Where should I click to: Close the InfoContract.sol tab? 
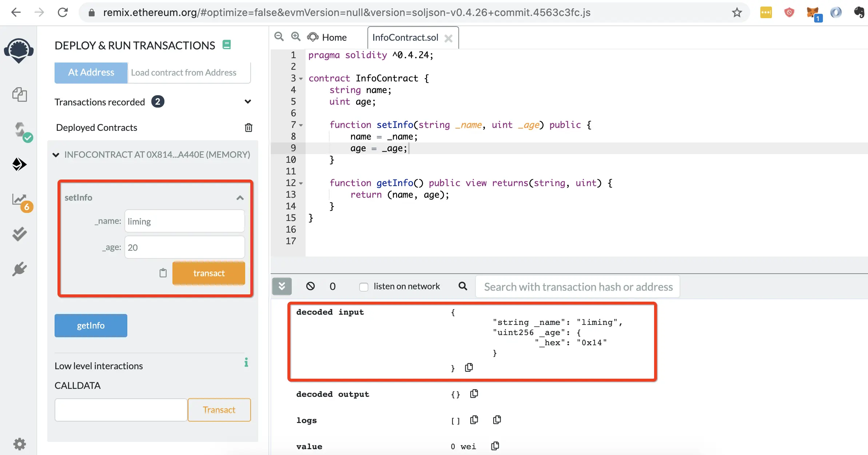point(449,38)
